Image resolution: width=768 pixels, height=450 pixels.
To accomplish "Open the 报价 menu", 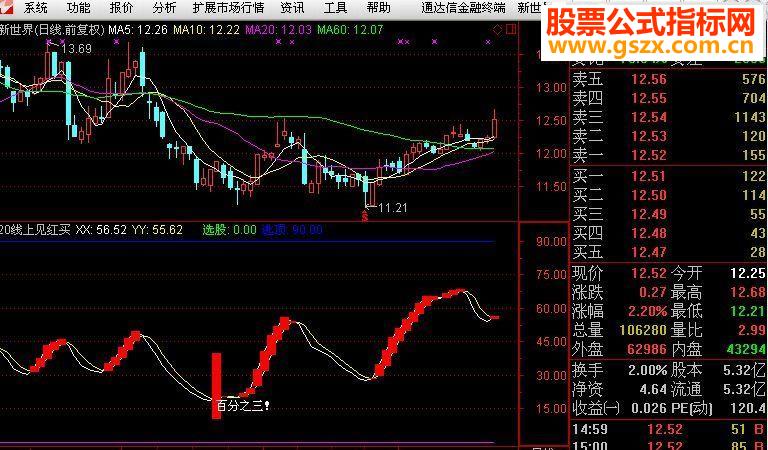I will 121,7.
